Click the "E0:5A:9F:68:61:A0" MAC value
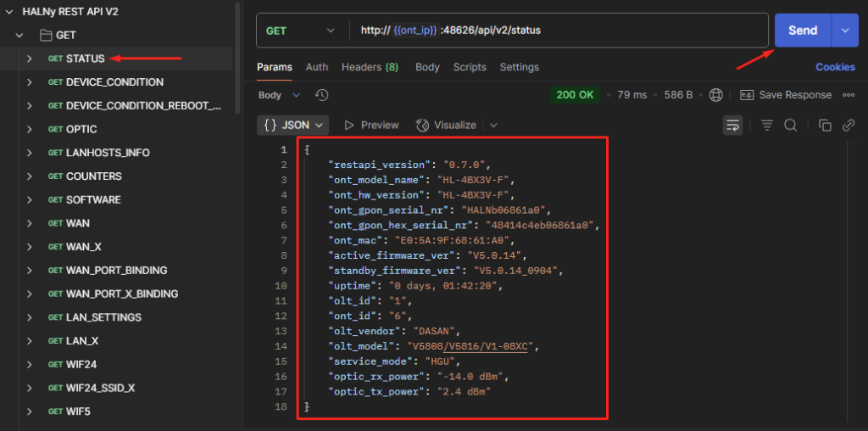 pyautogui.click(x=454, y=240)
